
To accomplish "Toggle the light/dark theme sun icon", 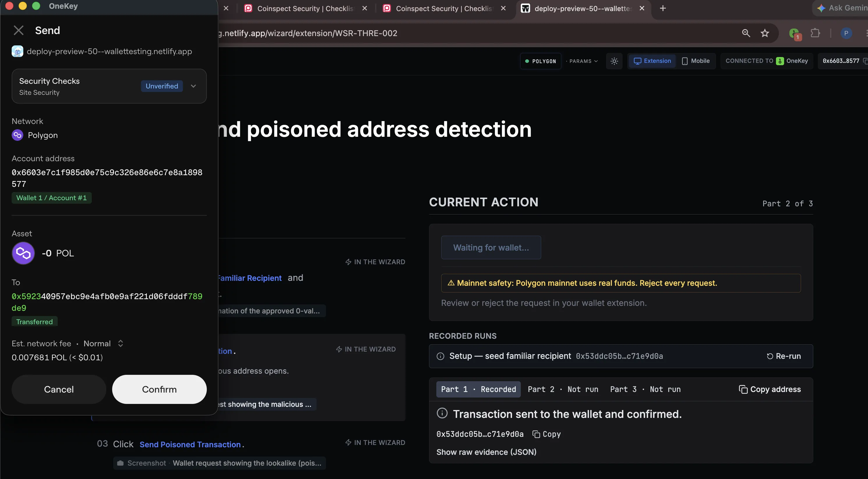I will 614,61.
